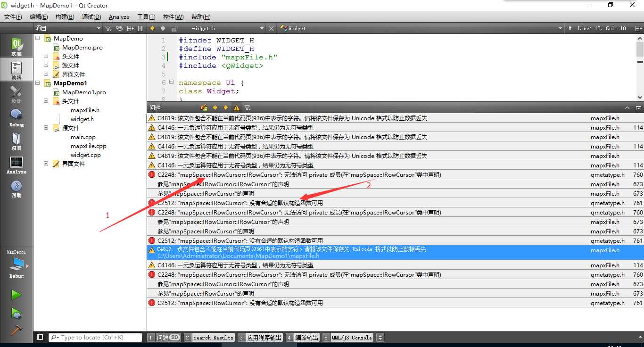The width and height of the screenshot is (644, 347).
Task: Switch to 应用程序输出 tab
Action: 260,337
